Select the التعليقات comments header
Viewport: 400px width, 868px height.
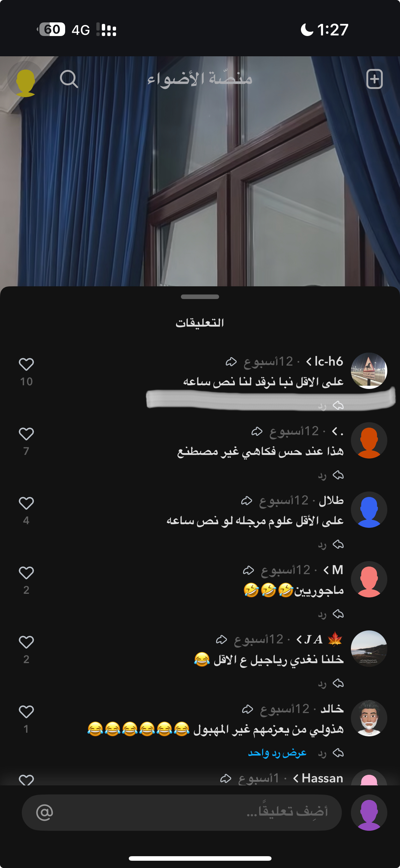click(x=200, y=323)
